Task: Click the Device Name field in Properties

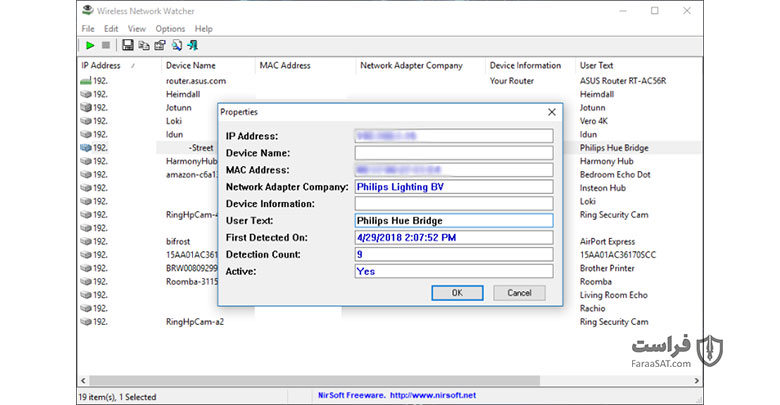Action: click(454, 153)
